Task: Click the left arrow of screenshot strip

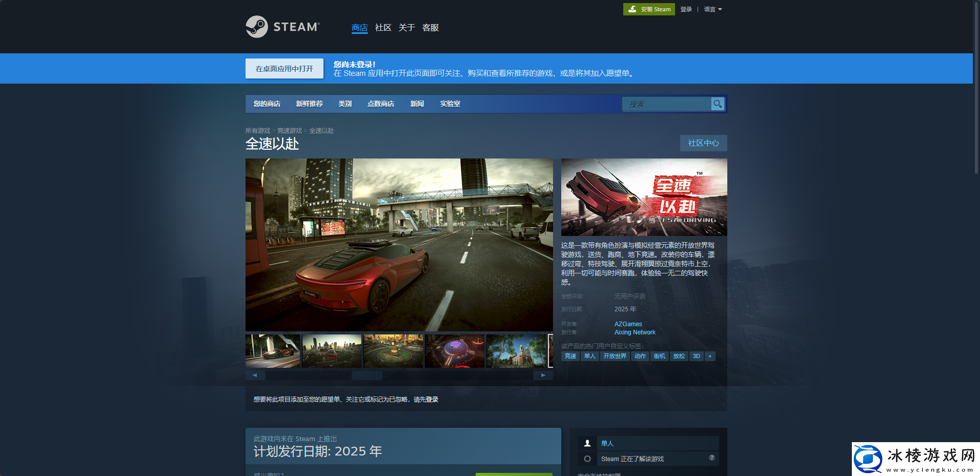Action: [255, 375]
